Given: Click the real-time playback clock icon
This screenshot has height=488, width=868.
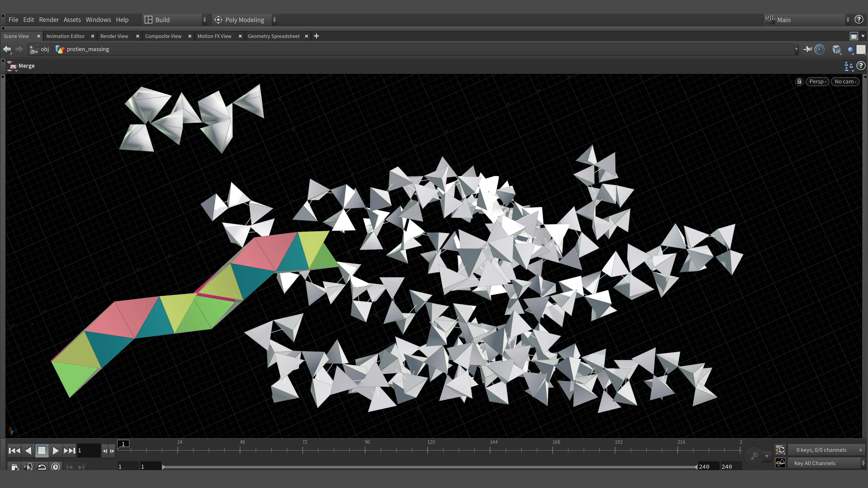Looking at the screenshot, I should (x=56, y=467).
